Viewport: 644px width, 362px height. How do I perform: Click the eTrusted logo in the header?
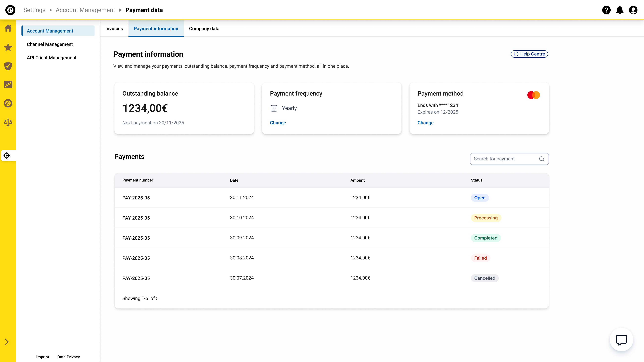click(10, 10)
